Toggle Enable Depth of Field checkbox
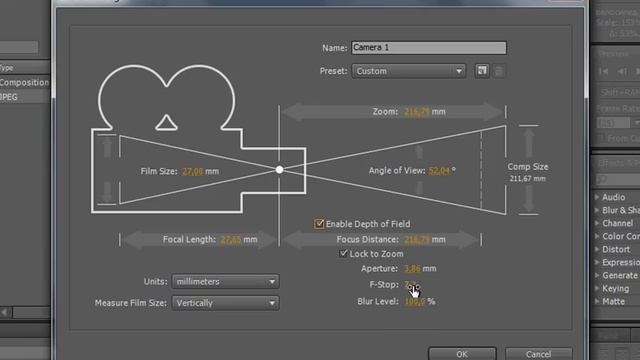Viewport: 640px width, 360px height. coord(319,224)
